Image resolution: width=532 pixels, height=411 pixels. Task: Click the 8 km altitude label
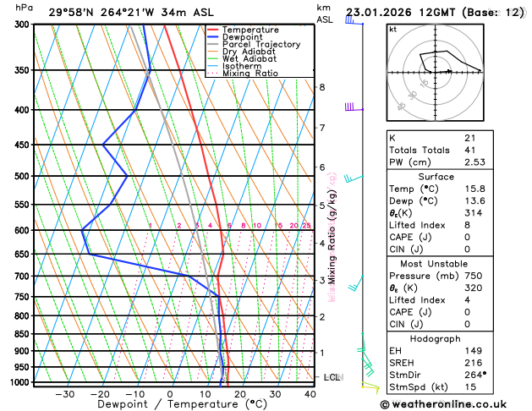(322, 87)
